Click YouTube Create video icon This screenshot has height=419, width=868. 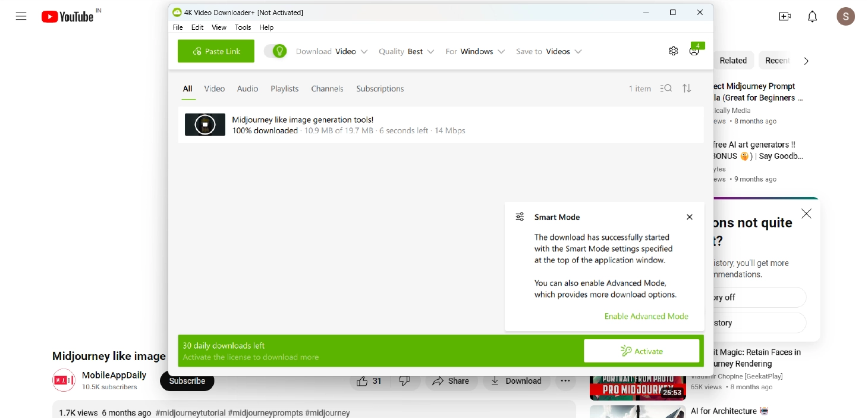tap(785, 17)
